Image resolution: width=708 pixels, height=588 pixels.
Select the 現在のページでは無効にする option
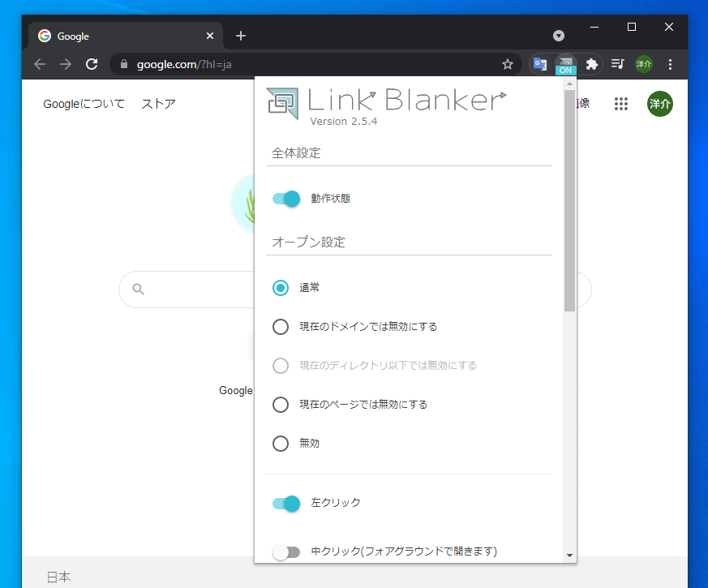tap(281, 405)
